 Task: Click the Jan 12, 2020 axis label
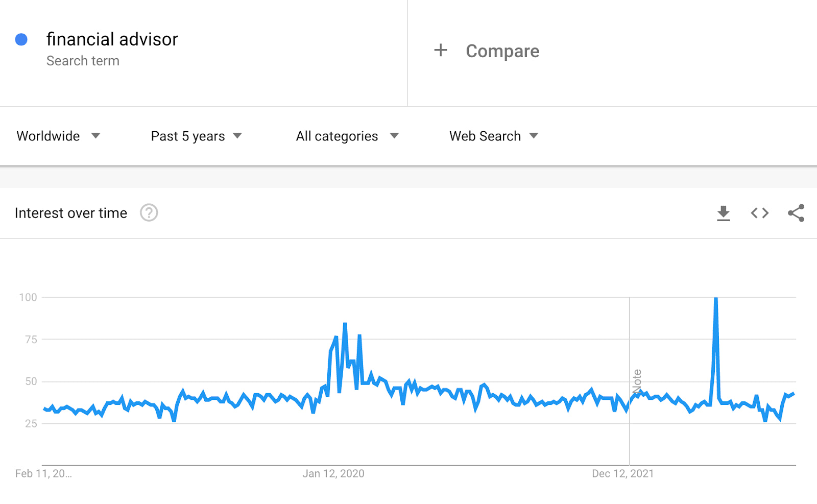pos(334,473)
